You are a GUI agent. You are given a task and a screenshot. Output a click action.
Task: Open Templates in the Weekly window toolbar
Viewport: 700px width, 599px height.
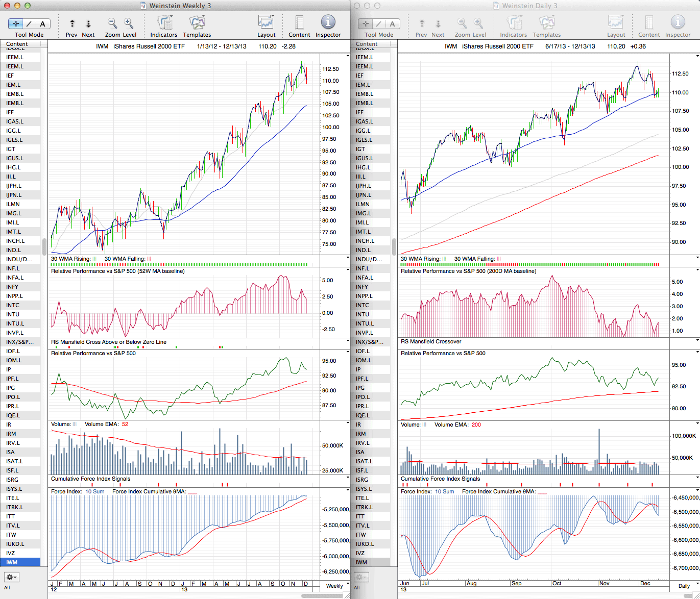point(197,23)
